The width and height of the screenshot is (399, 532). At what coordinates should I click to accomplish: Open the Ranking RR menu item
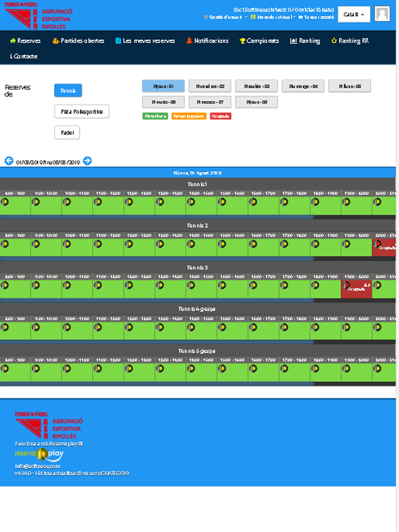tap(350, 41)
